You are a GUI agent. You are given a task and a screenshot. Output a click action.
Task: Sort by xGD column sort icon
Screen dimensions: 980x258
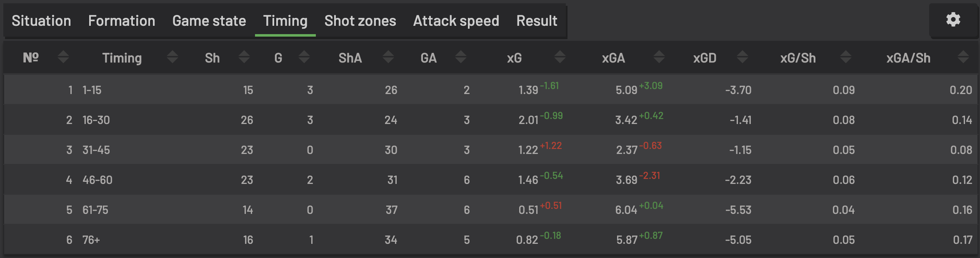[742, 57]
